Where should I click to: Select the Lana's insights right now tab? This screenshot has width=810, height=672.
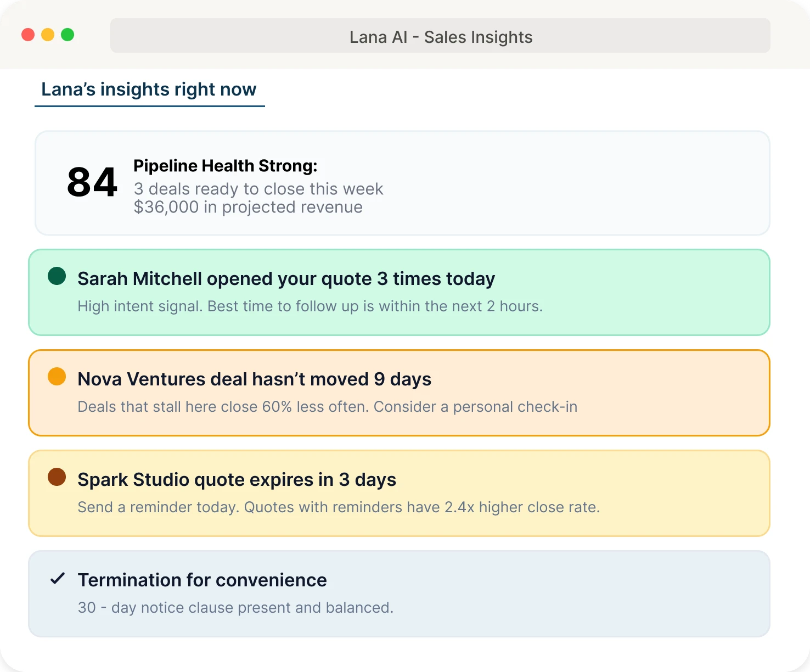tap(149, 89)
